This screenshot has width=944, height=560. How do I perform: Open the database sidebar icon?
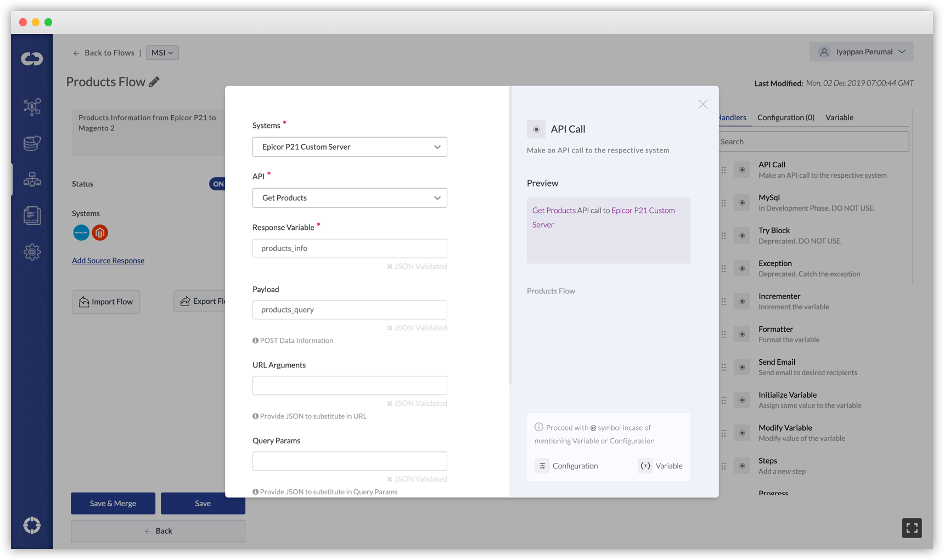(x=32, y=143)
